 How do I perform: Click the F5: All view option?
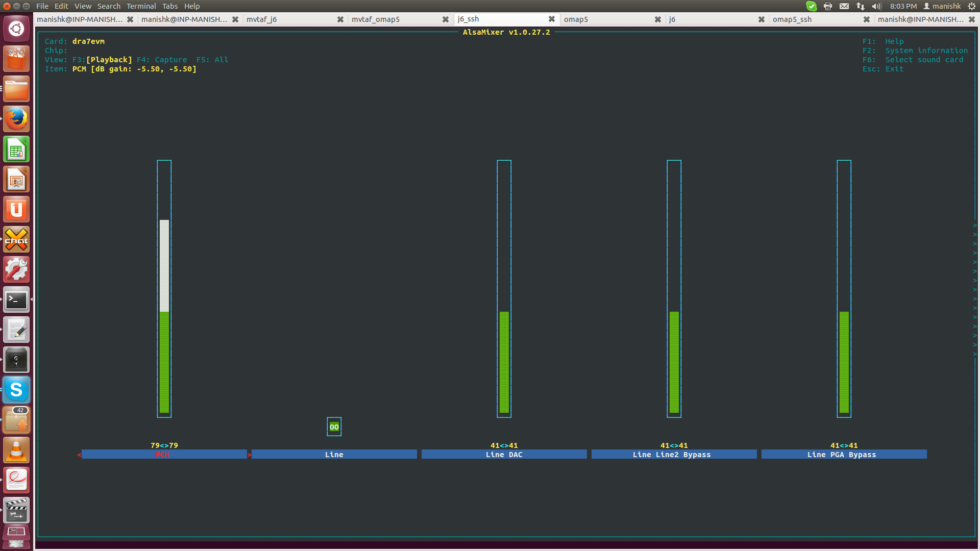(212, 60)
